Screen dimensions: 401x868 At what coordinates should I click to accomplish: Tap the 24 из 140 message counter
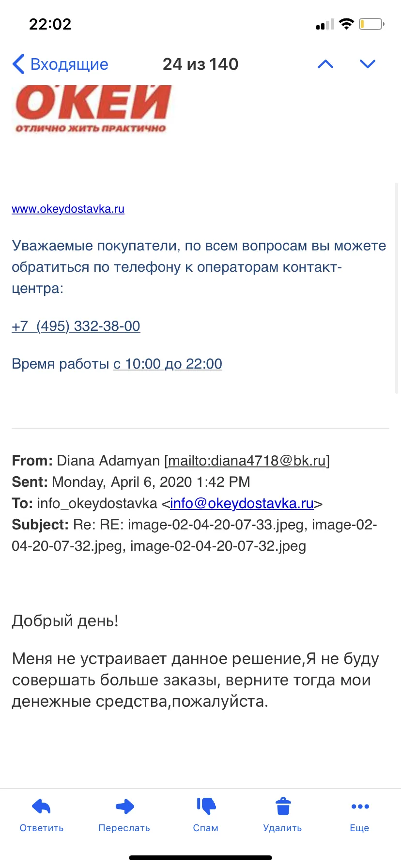[x=200, y=64]
